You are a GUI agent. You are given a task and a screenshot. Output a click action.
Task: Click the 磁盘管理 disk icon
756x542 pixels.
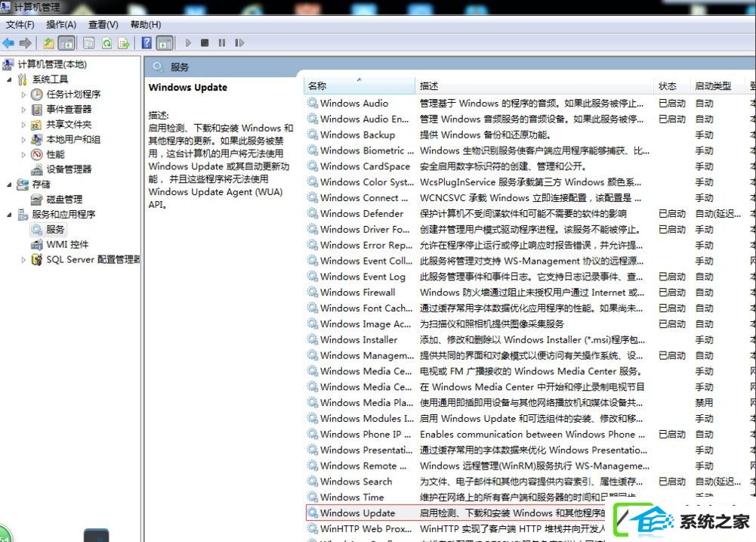[37, 200]
